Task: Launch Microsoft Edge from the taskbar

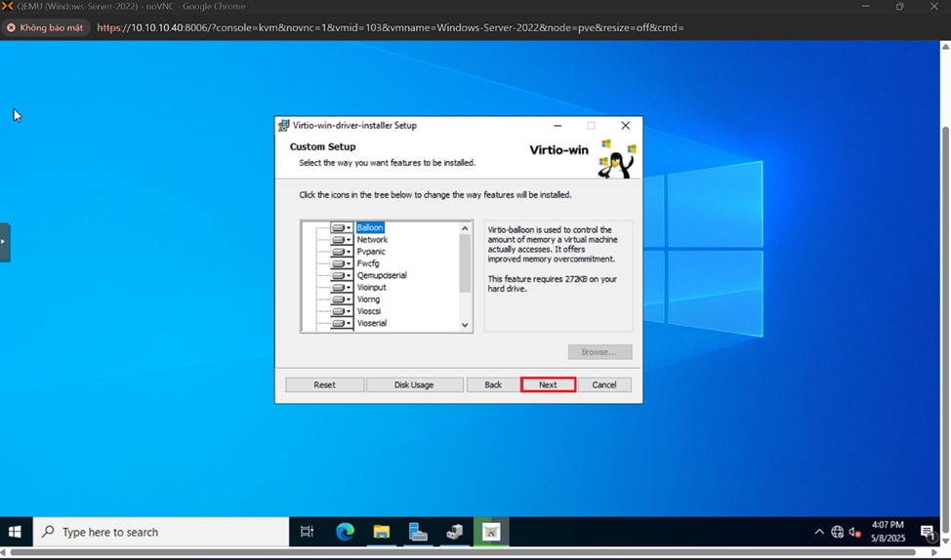Action: (345, 532)
